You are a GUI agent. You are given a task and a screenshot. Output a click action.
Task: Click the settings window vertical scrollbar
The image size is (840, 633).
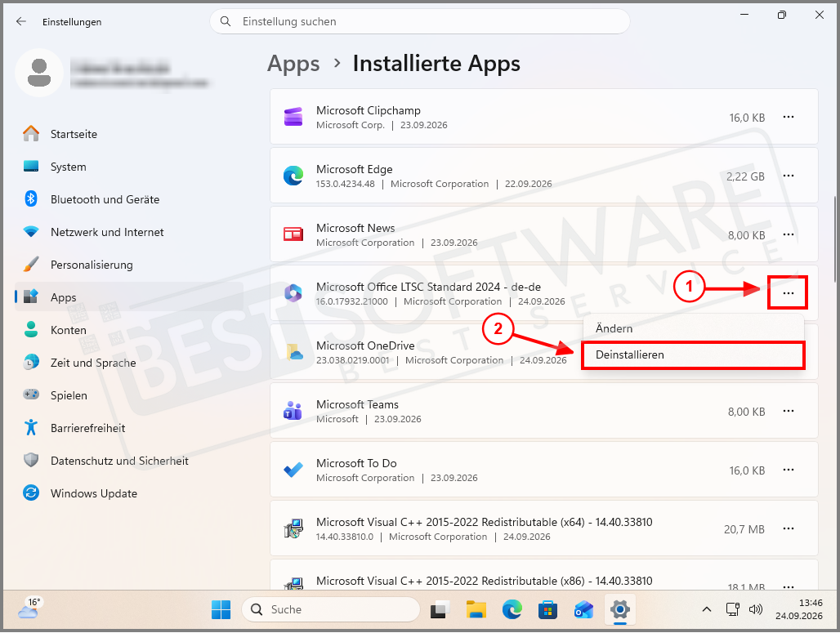[x=835, y=238]
